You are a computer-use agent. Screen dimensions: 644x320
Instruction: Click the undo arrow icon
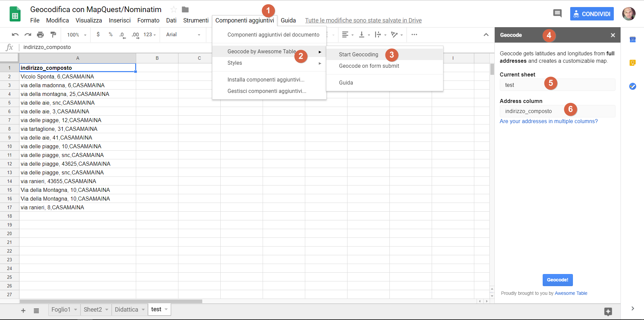(x=15, y=35)
